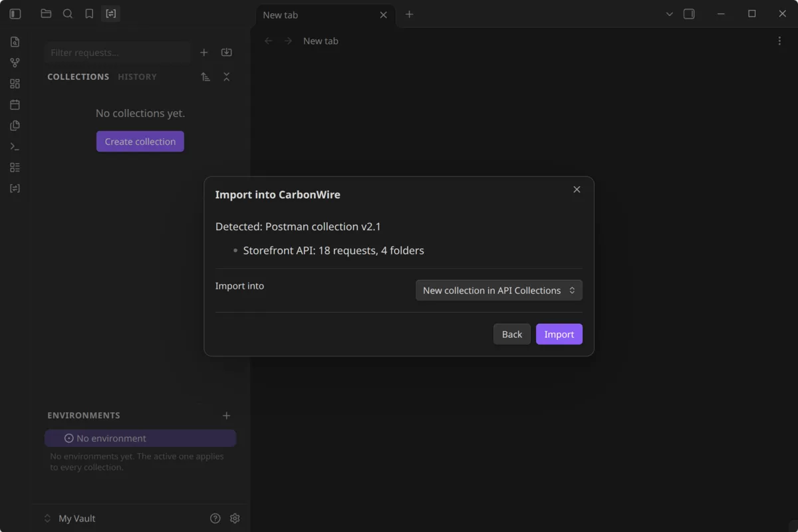Viewport: 798px width, 532px height.
Task: Switch to the COLLECTIONS tab
Action: click(x=78, y=77)
